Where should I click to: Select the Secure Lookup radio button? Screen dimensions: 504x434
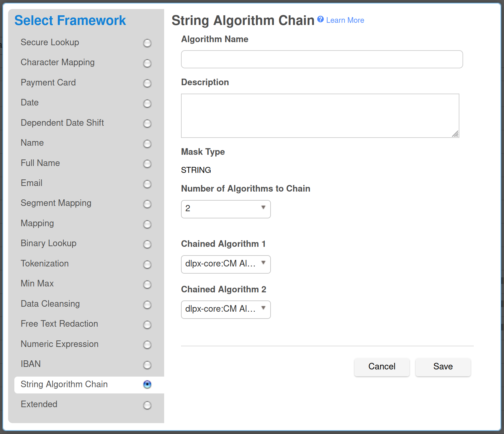pyautogui.click(x=147, y=43)
